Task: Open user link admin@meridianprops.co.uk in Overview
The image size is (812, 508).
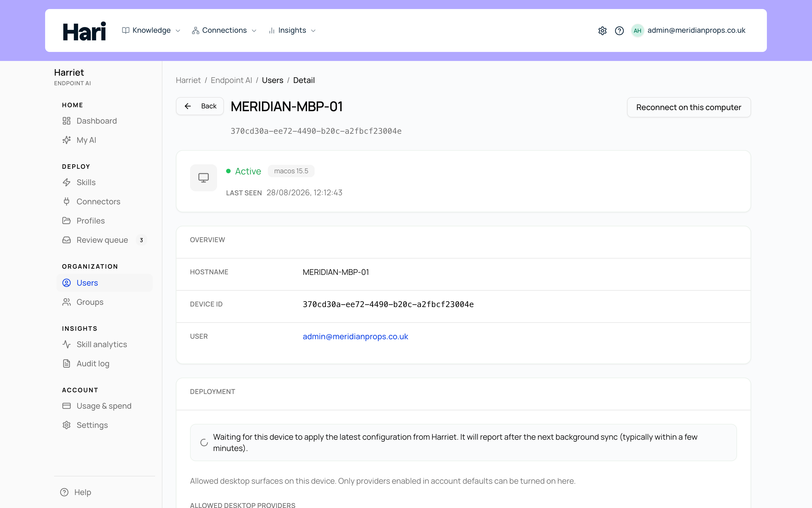Action: point(355,337)
